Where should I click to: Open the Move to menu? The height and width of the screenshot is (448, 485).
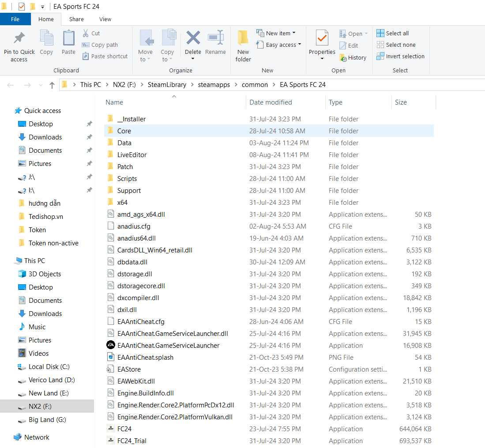click(145, 46)
